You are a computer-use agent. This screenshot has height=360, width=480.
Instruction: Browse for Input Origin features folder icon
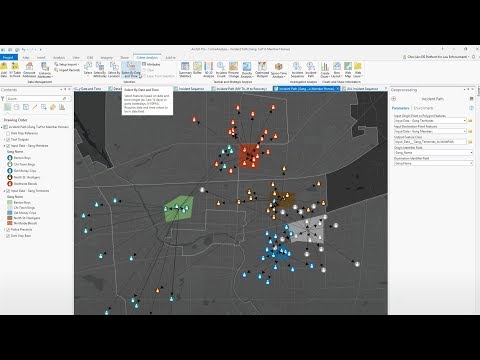pyautogui.click(x=470, y=120)
